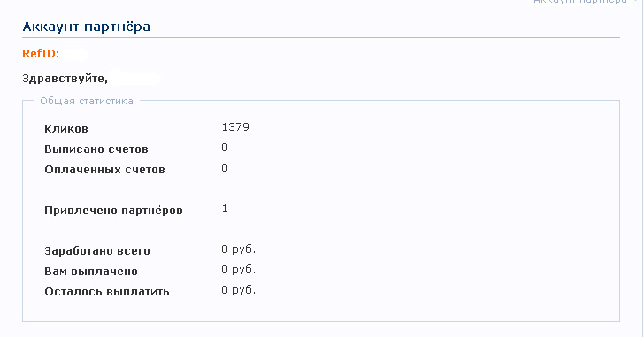Click the masked name after 'Здравствуйте,'

click(x=135, y=78)
